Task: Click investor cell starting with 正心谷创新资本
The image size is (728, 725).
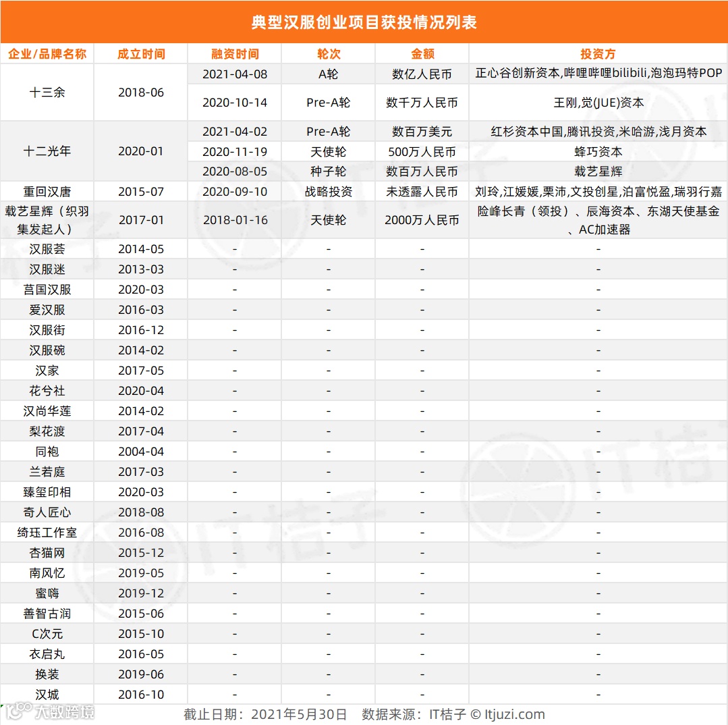Action: pos(598,74)
